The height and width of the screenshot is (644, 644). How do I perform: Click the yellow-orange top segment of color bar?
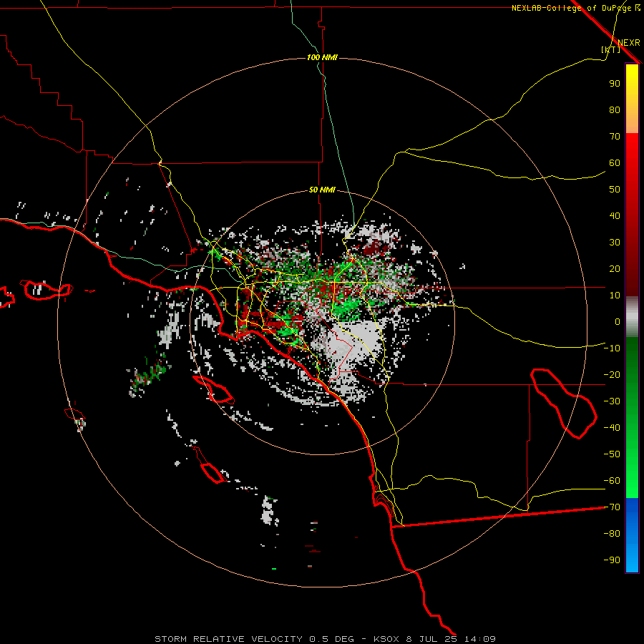tap(632, 99)
